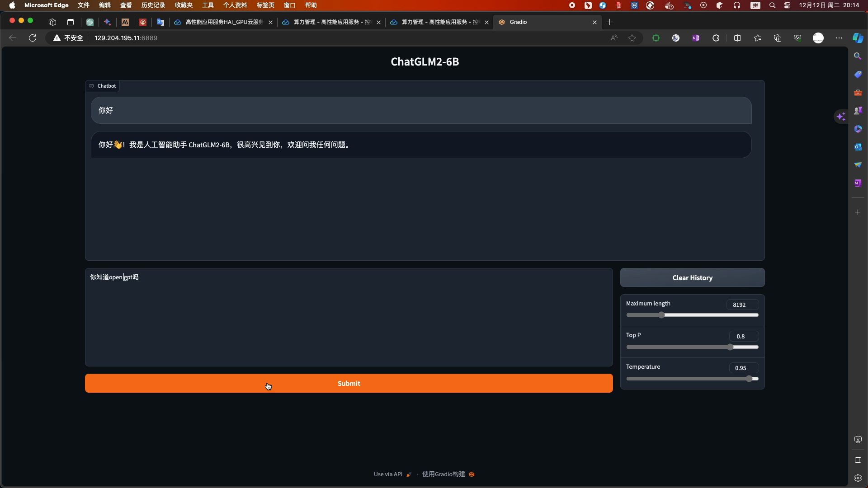Click the browser refresh icon
Image resolution: width=868 pixels, height=488 pixels.
pos(33,38)
